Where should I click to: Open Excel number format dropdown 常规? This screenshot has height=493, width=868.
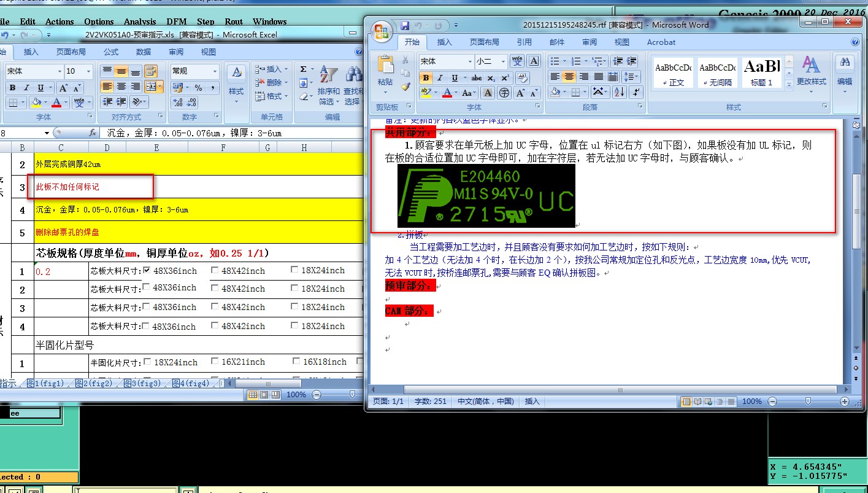(x=215, y=71)
